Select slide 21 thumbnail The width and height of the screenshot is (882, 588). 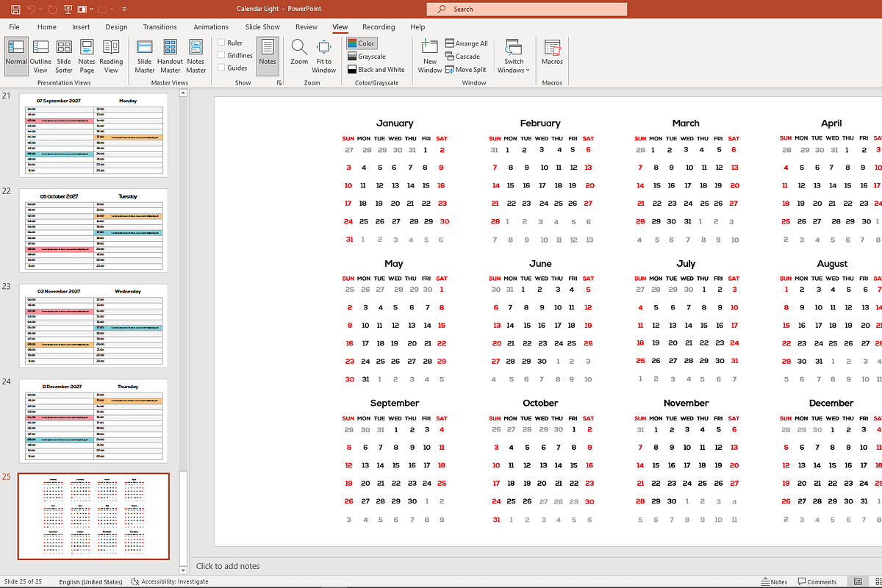93,135
